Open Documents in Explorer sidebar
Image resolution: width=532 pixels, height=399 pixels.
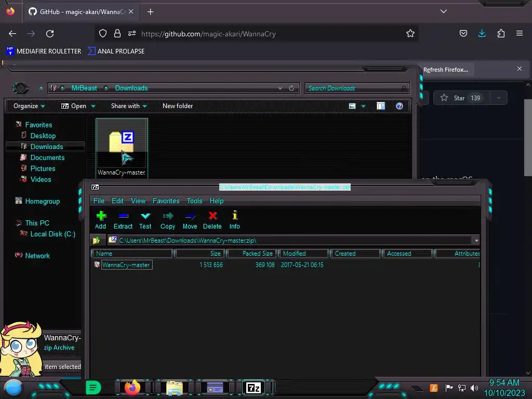tap(47, 157)
